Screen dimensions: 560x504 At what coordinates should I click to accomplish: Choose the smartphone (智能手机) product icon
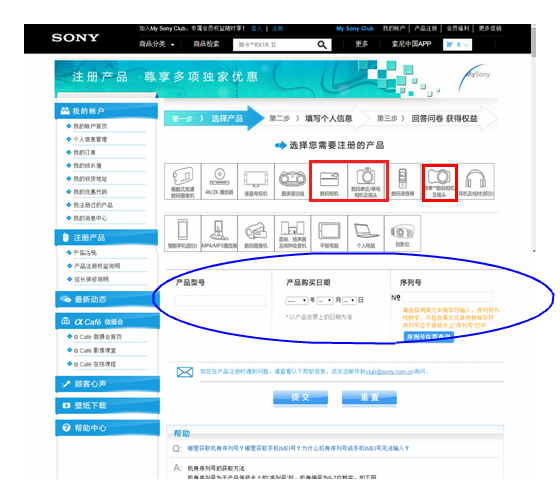point(183,233)
